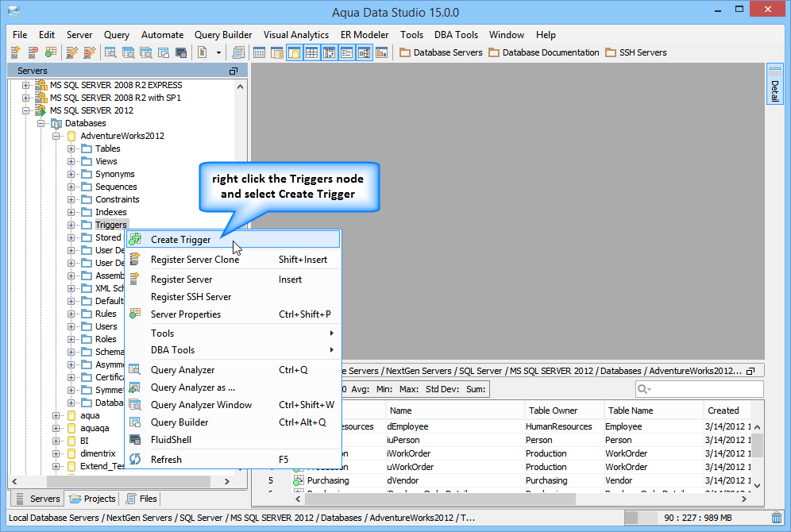
Task: Open the Visual Analytics menu
Action: (x=296, y=35)
